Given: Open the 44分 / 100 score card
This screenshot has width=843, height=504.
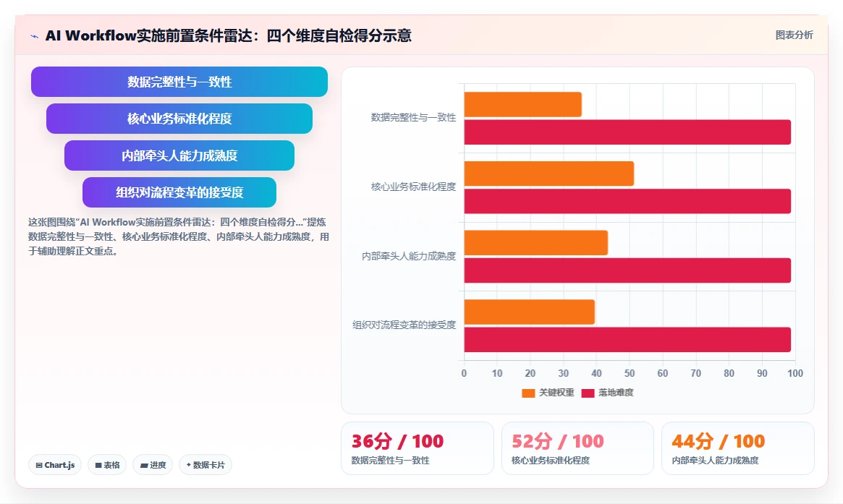Looking at the screenshot, I should point(737,448).
